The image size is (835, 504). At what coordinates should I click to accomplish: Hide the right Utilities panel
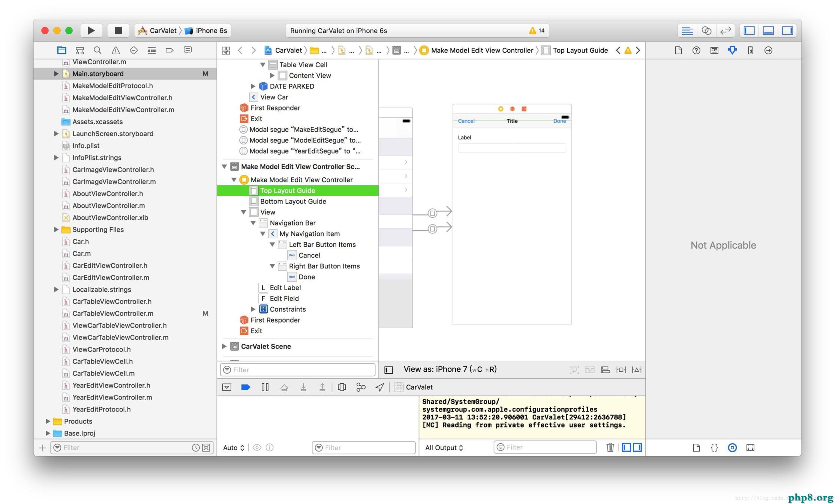(x=787, y=30)
